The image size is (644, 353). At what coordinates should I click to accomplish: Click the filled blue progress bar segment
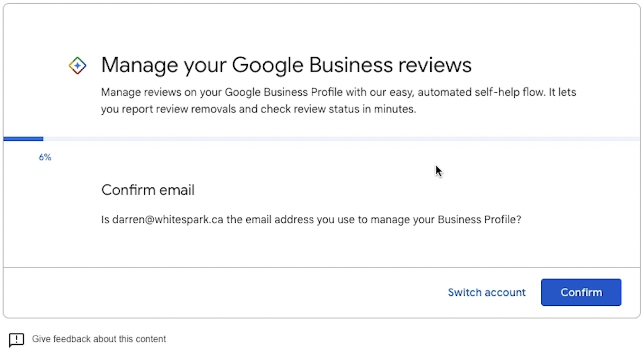[x=24, y=139]
